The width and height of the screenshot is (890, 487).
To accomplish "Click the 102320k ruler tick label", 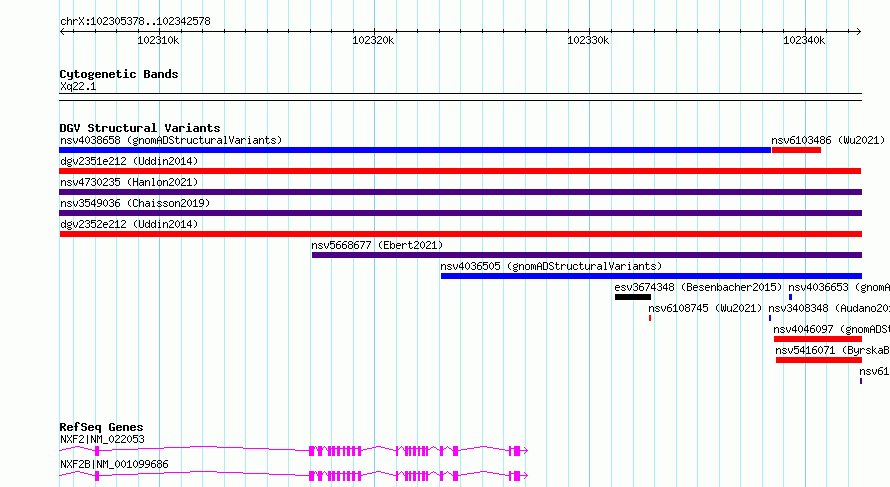I will click(x=373, y=40).
